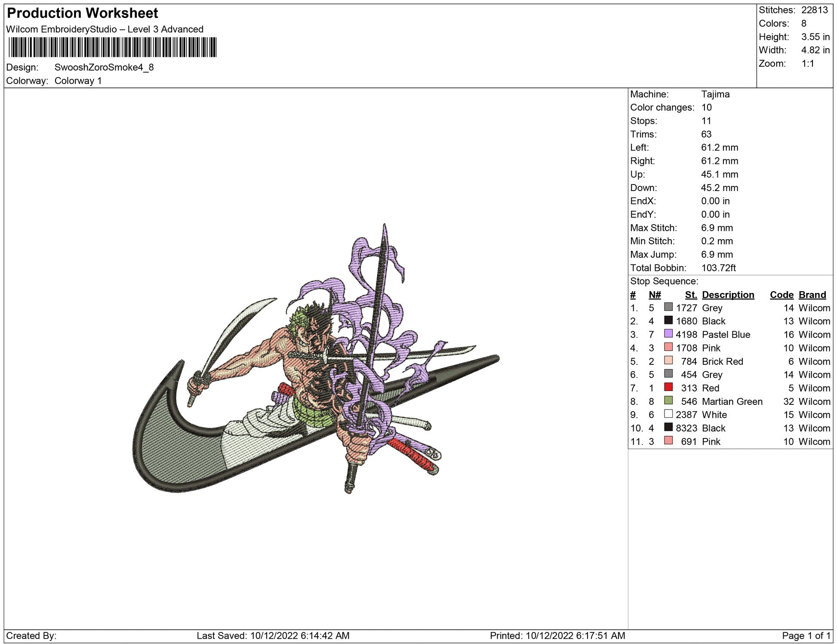Click the Machine value Tajima
Viewport: 837px width, 644px height.
[x=715, y=94]
